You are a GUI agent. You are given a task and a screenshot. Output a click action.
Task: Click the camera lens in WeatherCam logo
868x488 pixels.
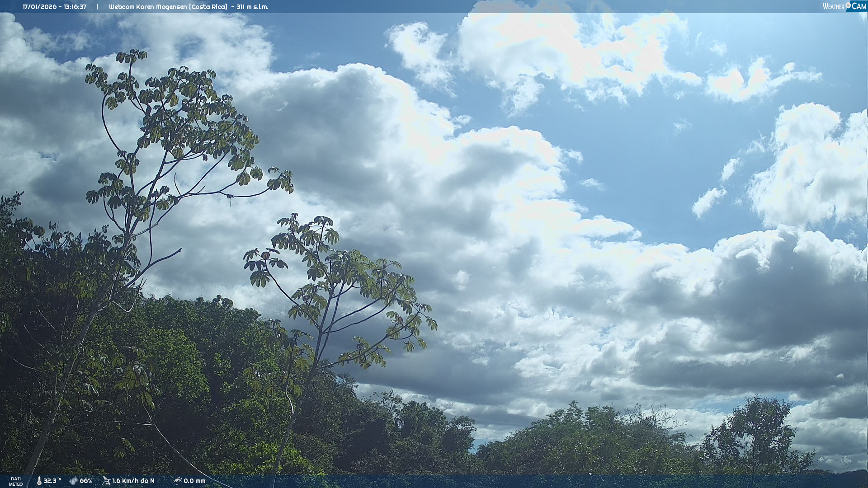pos(848,5)
